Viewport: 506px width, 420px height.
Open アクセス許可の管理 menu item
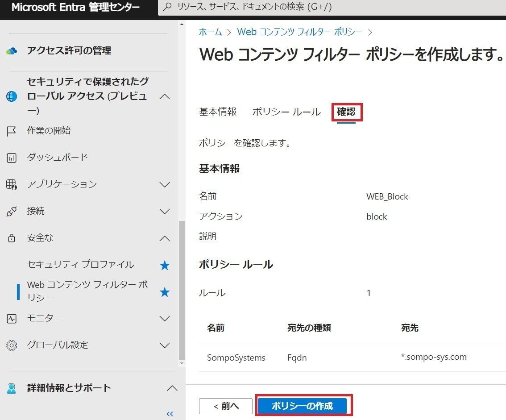pyautogui.click(x=69, y=51)
